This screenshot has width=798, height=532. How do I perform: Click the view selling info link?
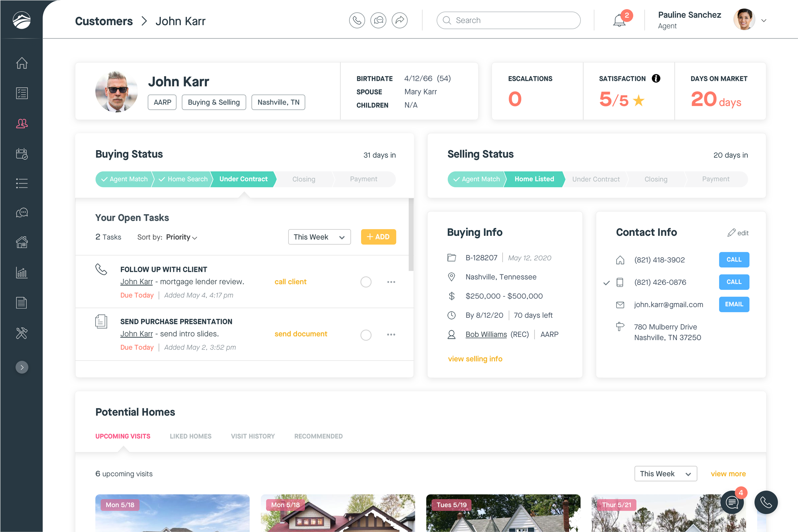click(475, 359)
